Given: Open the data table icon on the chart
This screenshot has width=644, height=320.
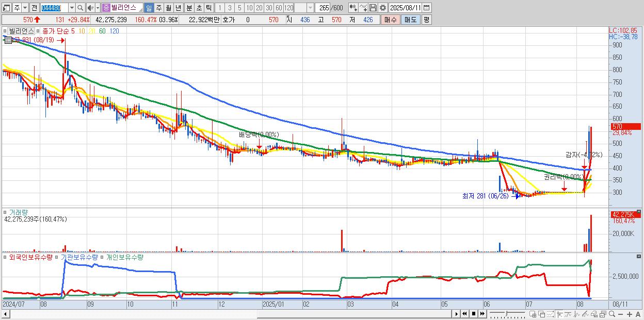Looking at the screenshot, I should click(x=8, y=40).
